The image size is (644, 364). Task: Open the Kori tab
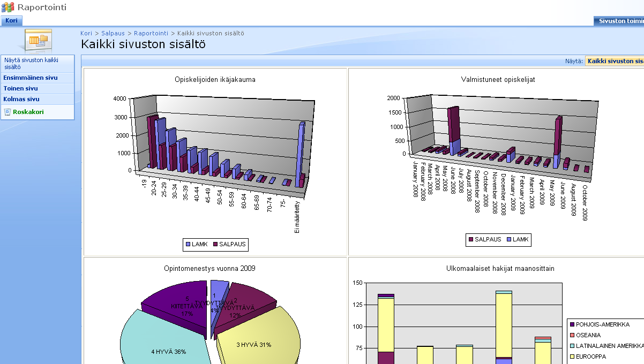pos(11,21)
